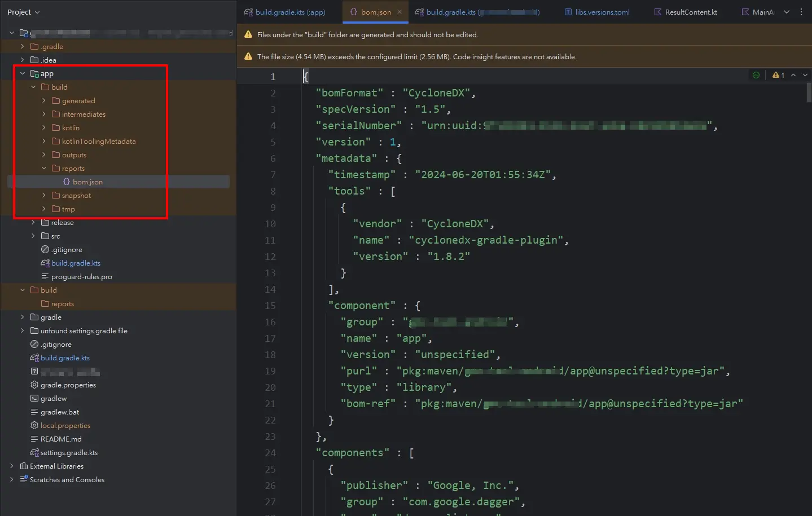Screen dimensions: 812x516
Task: Click line number 15 in gutter
Action: [x=270, y=306]
